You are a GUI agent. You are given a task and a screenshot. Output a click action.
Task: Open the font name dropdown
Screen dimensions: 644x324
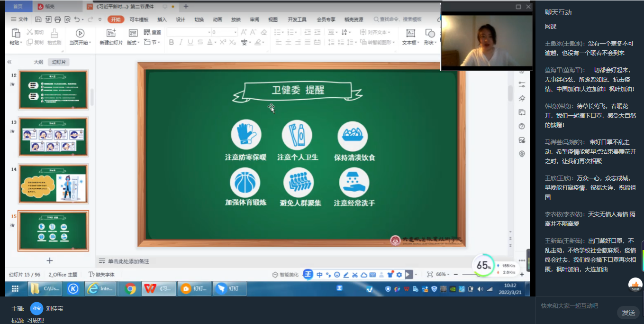[209, 32]
